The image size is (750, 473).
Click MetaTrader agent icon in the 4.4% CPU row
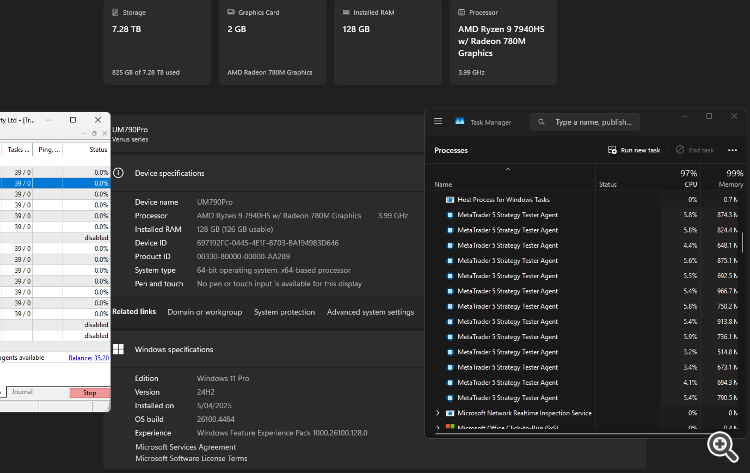pos(450,245)
